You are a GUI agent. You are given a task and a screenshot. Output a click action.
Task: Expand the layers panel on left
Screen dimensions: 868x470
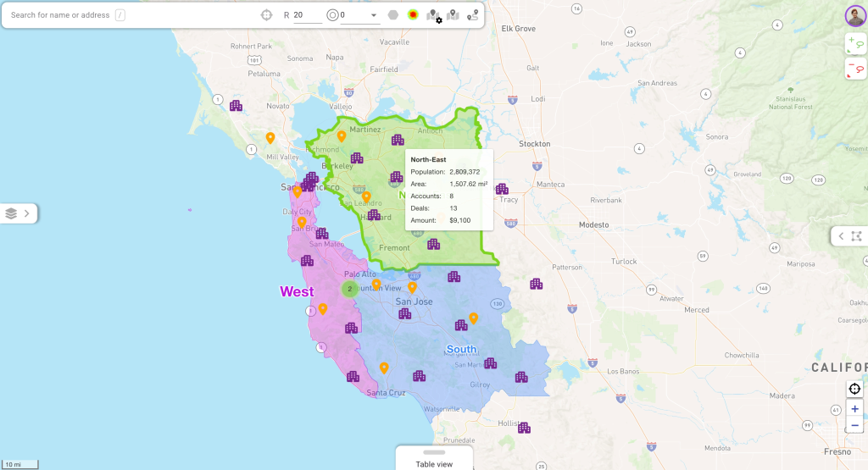(18, 213)
